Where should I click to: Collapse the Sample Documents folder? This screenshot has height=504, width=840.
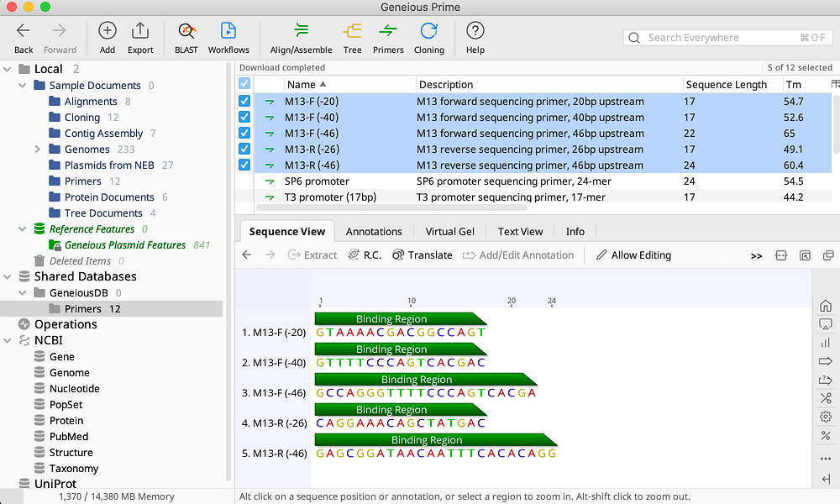point(23,86)
